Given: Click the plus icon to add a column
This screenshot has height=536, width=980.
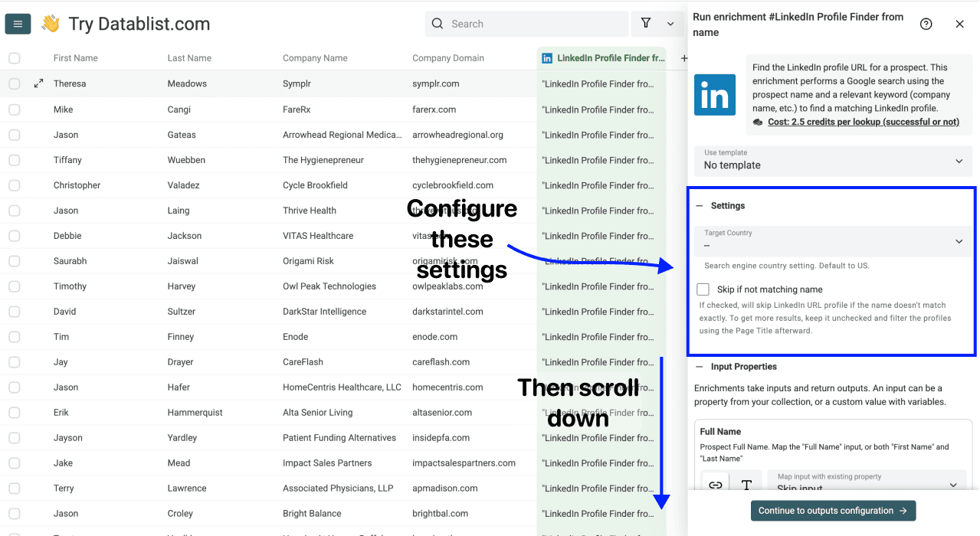Looking at the screenshot, I should [x=684, y=57].
